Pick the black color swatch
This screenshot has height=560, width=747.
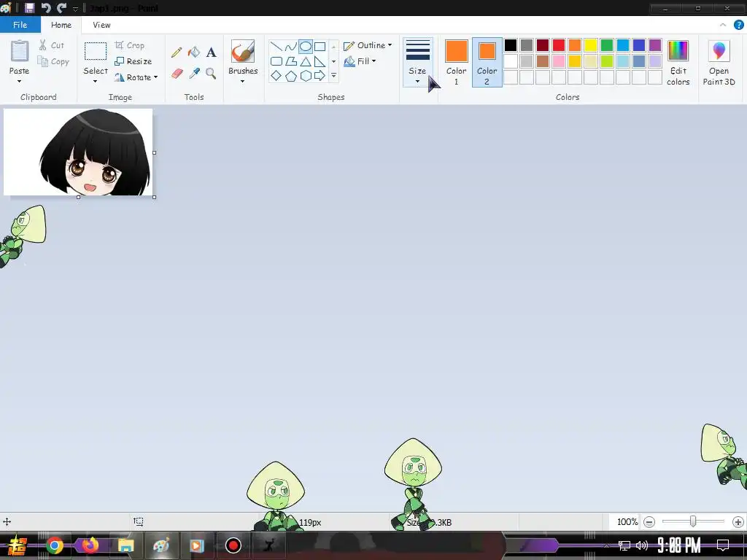[510, 45]
